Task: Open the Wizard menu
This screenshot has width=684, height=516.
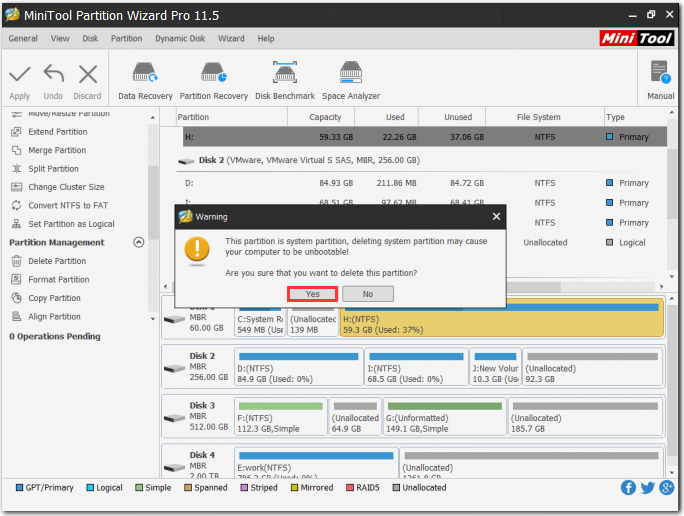Action: (x=231, y=38)
